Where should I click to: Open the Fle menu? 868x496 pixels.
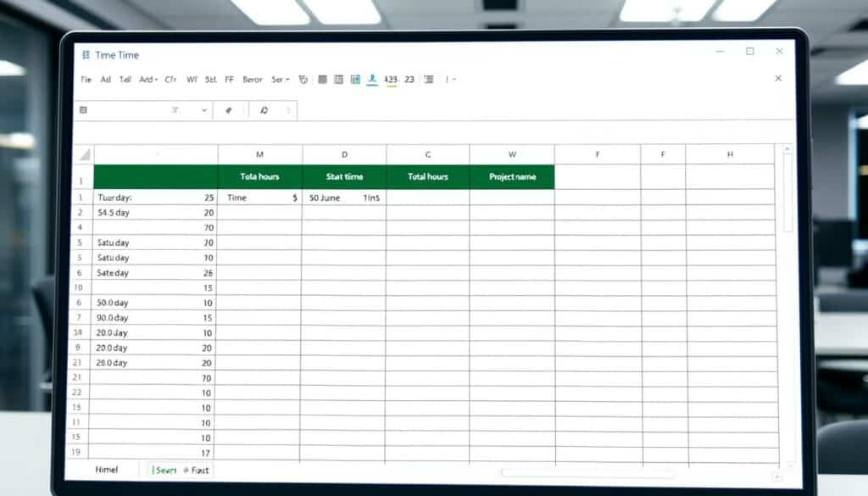click(86, 80)
